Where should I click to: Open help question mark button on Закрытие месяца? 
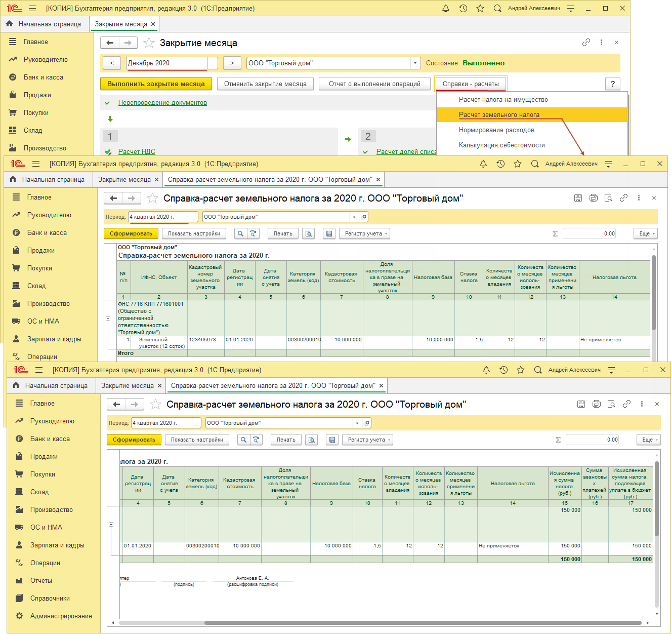pos(613,84)
